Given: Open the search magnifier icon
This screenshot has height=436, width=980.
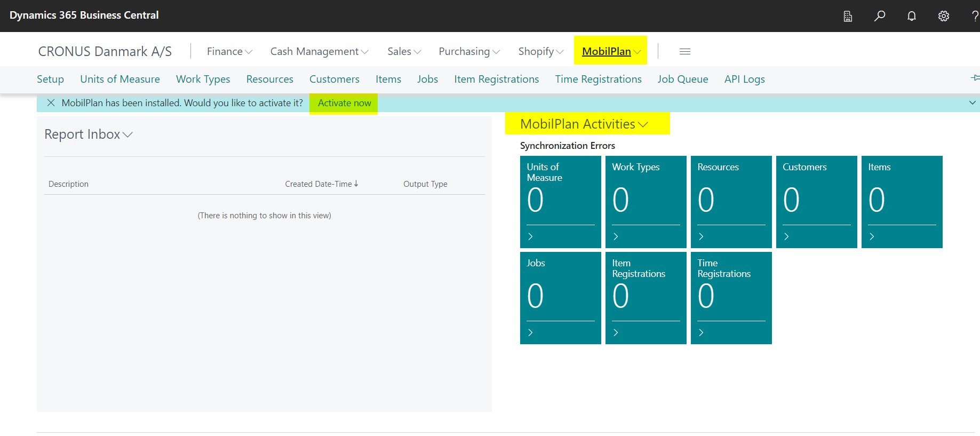Looking at the screenshot, I should tap(880, 16).
